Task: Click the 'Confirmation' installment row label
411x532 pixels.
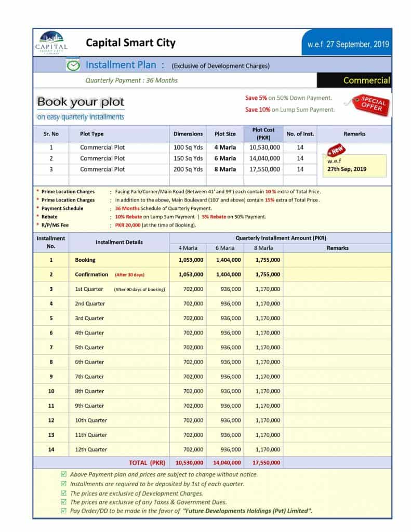Action: [91, 274]
